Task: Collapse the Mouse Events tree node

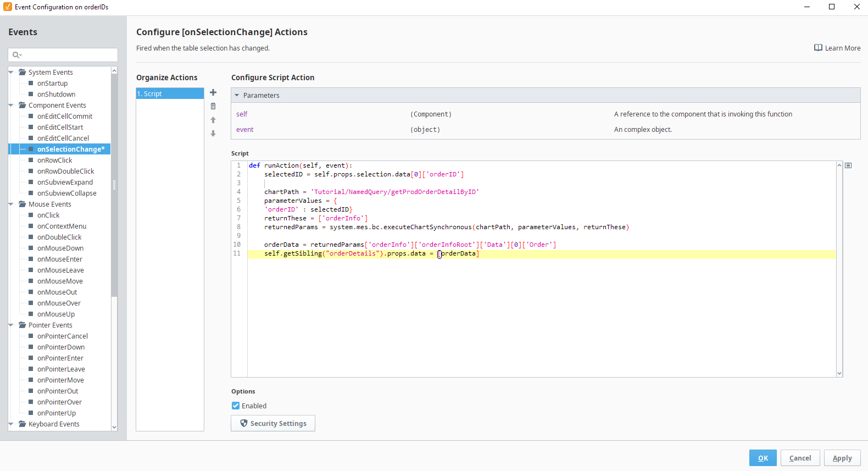Action: coord(11,204)
